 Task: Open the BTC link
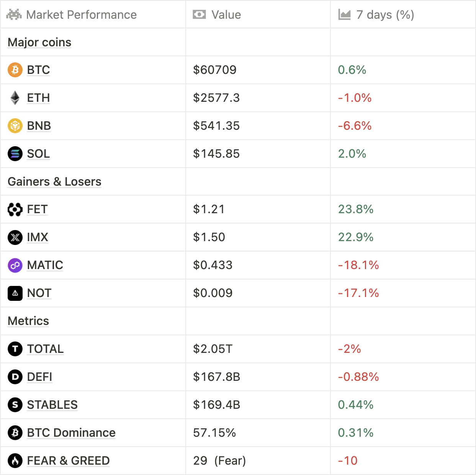[38, 70]
